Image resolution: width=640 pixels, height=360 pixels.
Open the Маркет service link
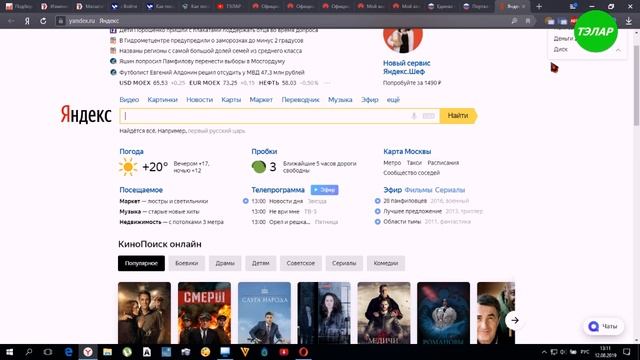coord(261,100)
